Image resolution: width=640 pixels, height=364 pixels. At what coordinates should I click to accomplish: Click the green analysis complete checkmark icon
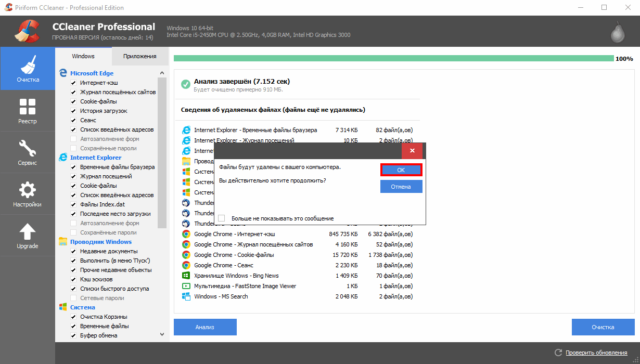185,84
